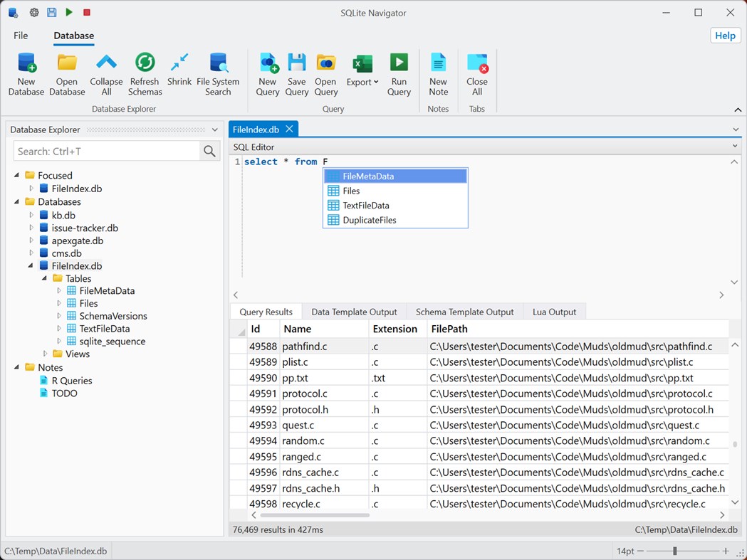747x560 pixels.
Task: Select TextFileData in autocomplete list
Action: (x=395, y=206)
